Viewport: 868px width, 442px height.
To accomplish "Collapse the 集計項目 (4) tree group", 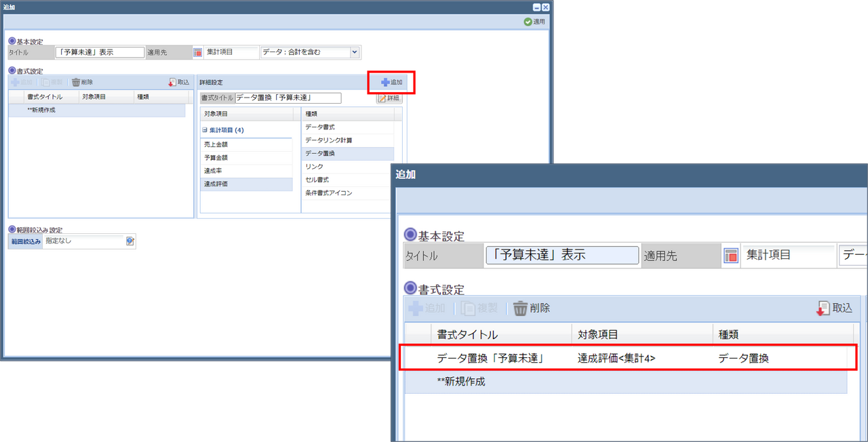I will coord(205,130).
